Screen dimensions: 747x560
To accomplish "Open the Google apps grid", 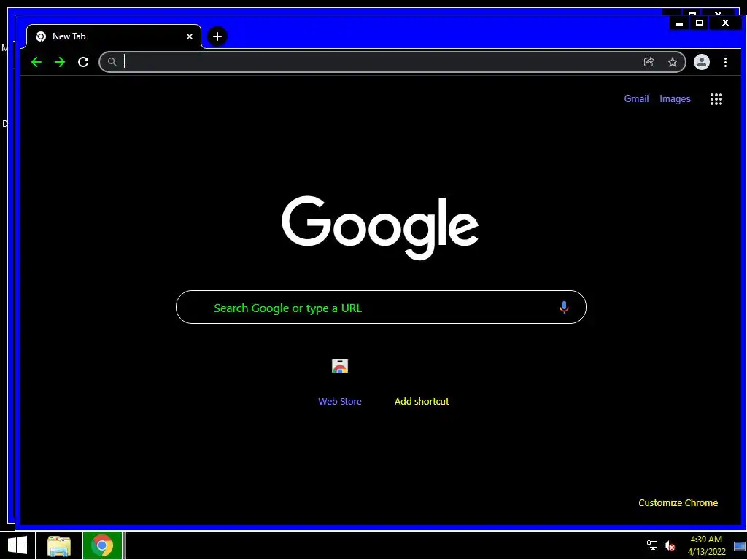I will pyautogui.click(x=716, y=99).
